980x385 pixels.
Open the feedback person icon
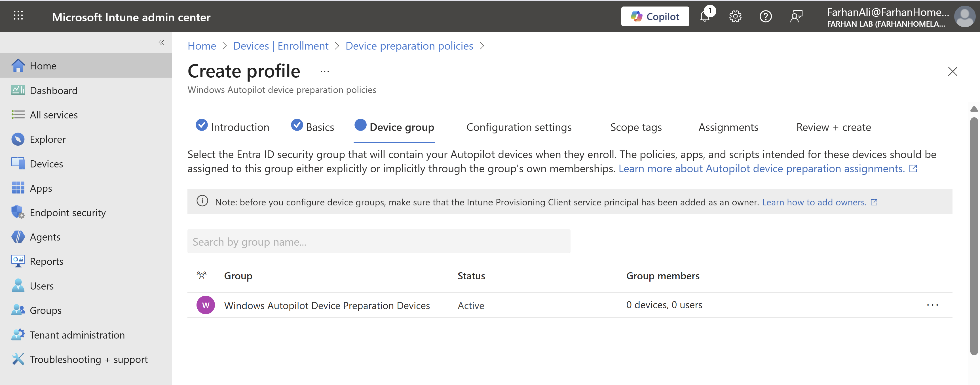796,16
